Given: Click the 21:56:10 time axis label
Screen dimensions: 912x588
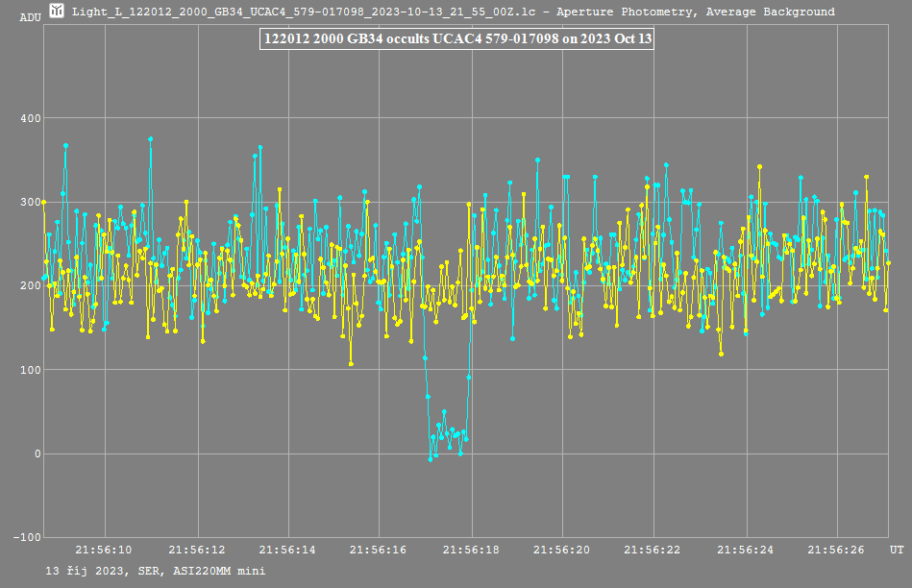Looking at the screenshot, I should click(107, 551).
